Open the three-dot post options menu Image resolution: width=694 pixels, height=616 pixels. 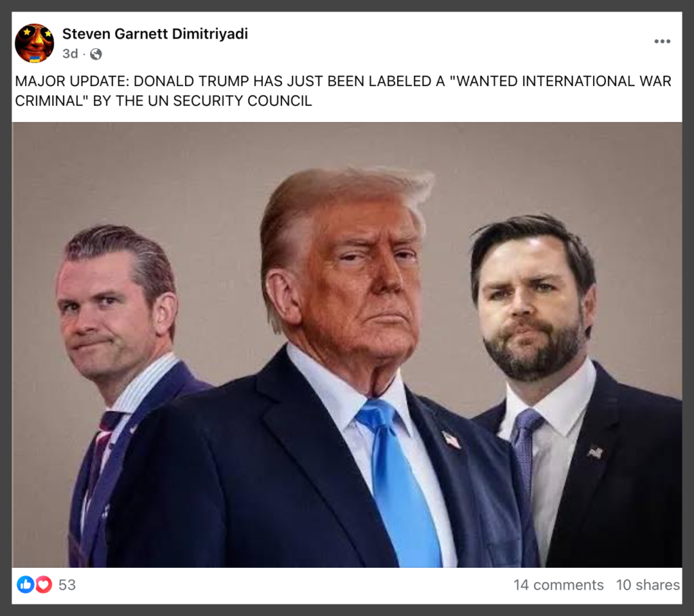tap(662, 41)
